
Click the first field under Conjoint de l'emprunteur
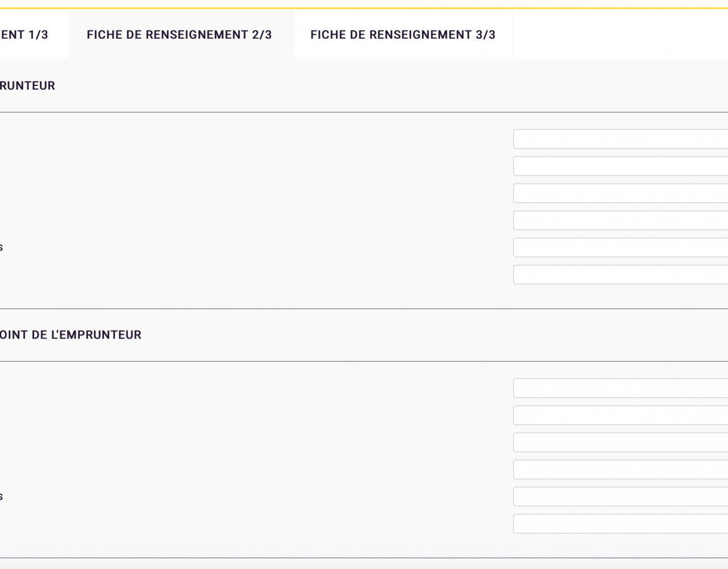pos(621,388)
